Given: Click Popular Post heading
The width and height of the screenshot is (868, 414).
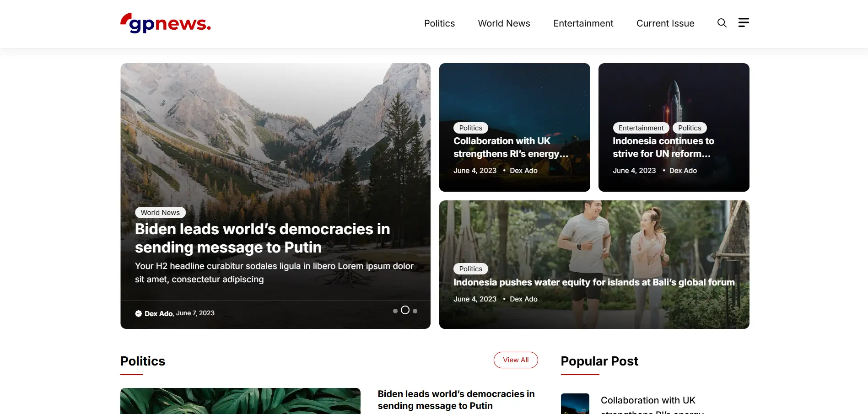Looking at the screenshot, I should (599, 361).
